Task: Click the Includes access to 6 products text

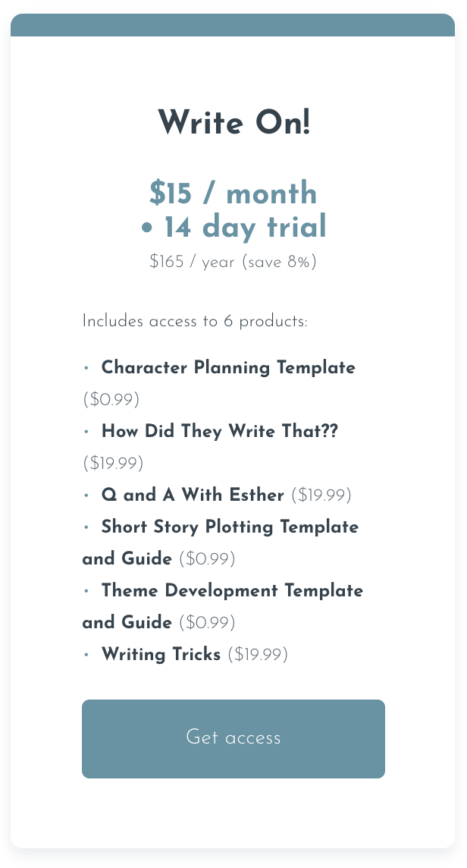Action: 195,321
